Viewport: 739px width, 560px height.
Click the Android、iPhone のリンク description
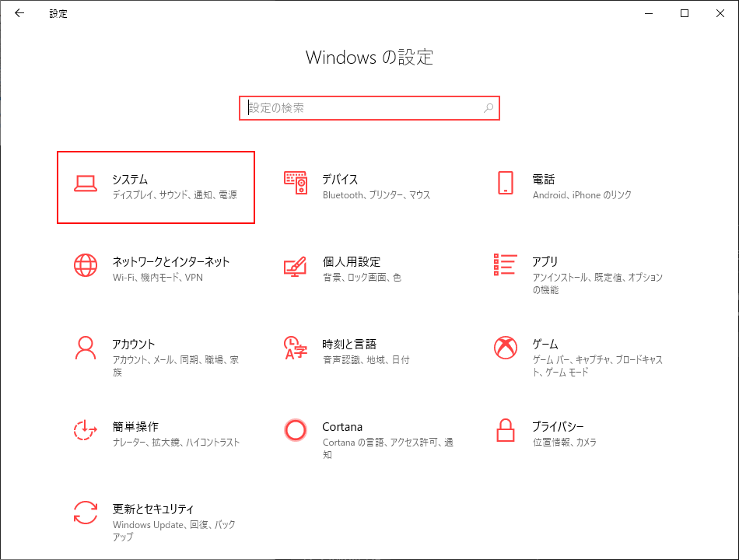click(x=582, y=194)
